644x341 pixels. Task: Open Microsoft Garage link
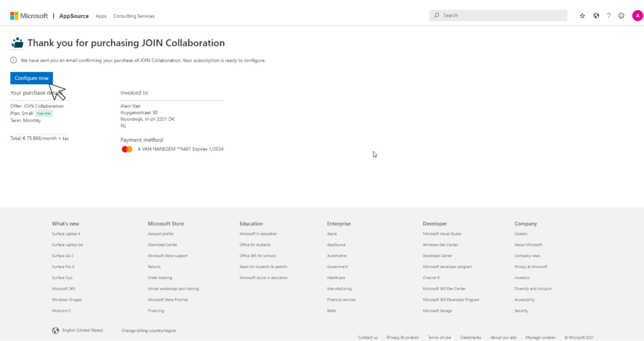point(437,311)
